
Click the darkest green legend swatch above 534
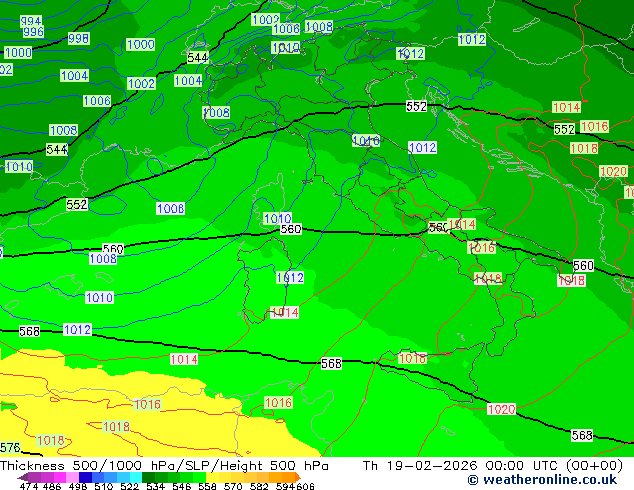point(146,477)
